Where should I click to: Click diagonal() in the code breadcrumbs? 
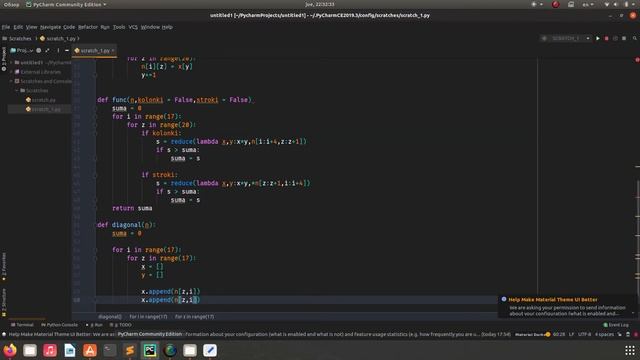(x=109, y=317)
